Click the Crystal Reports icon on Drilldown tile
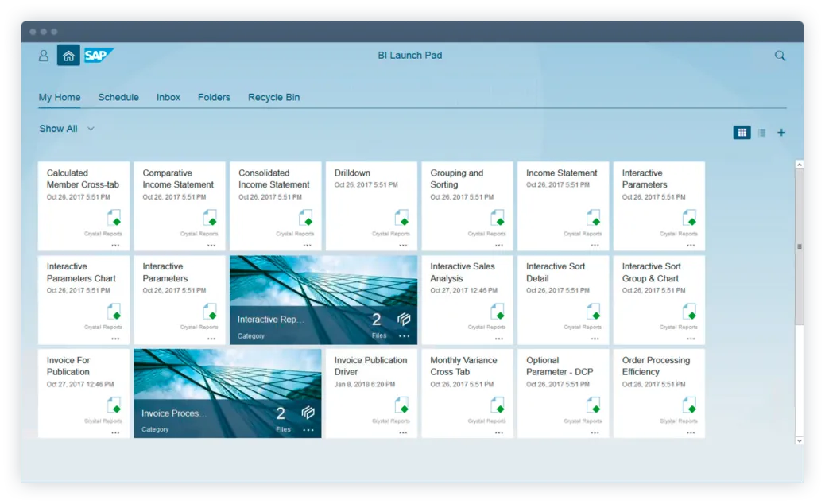The width and height of the screenshot is (825, 504). coord(403,218)
